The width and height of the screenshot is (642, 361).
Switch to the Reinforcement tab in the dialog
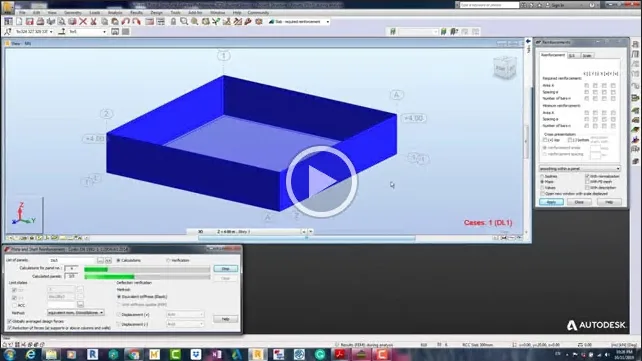coord(553,55)
